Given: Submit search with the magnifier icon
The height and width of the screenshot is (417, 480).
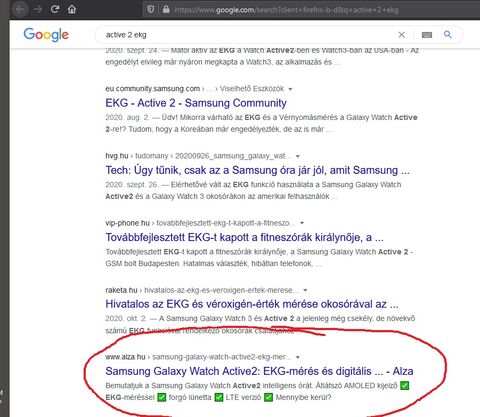Looking at the screenshot, I should 448,34.
